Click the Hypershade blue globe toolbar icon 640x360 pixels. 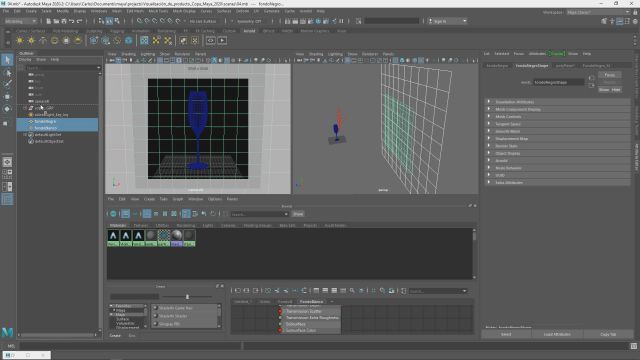pyautogui.click(x=113, y=213)
